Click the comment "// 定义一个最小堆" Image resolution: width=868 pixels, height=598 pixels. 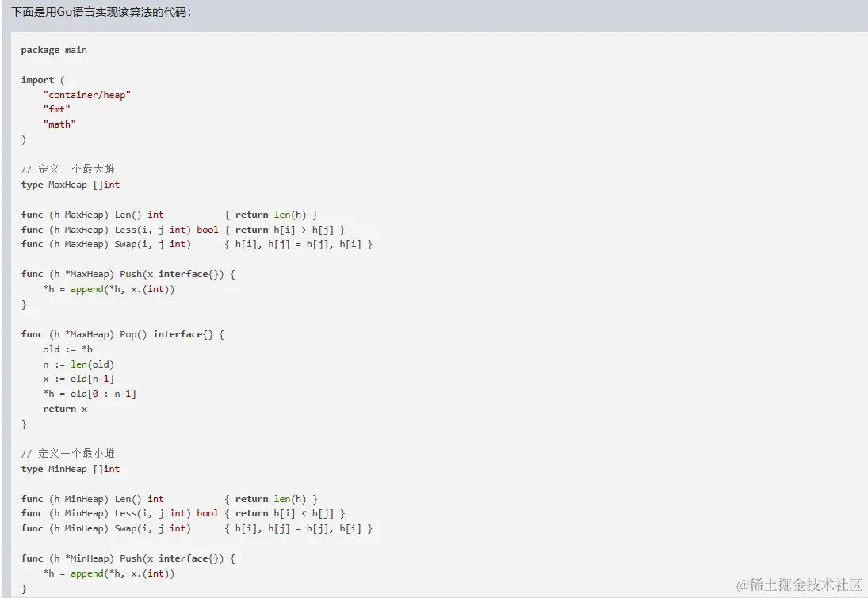[x=68, y=454]
